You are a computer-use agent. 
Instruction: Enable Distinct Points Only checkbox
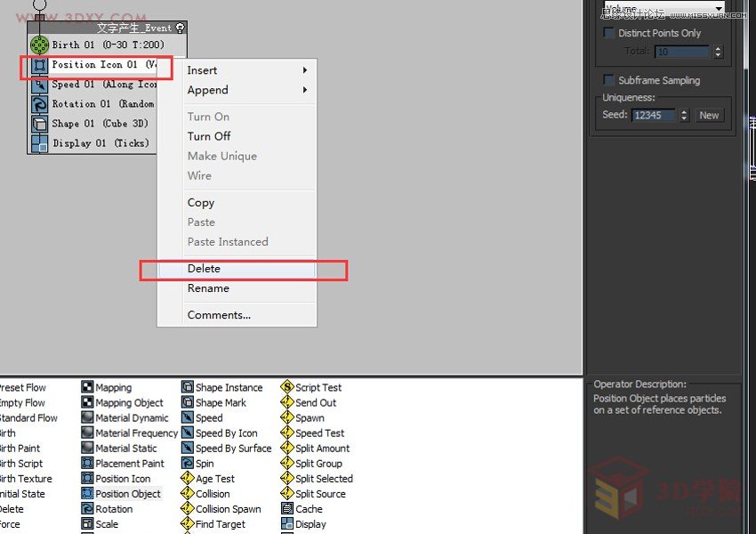[x=609, y=33]
